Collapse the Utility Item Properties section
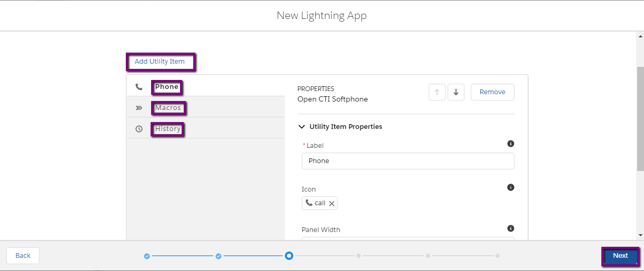 [x=302, y=127]
